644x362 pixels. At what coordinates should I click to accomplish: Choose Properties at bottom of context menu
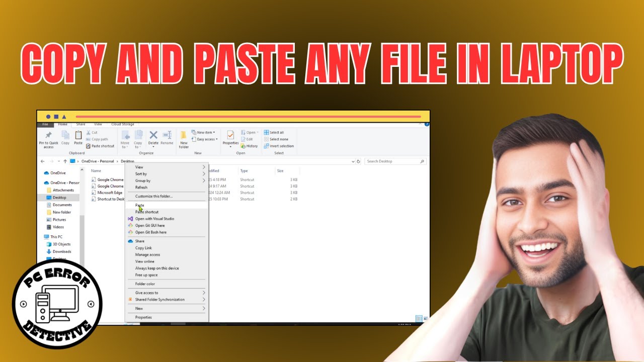tap(167, 317)
